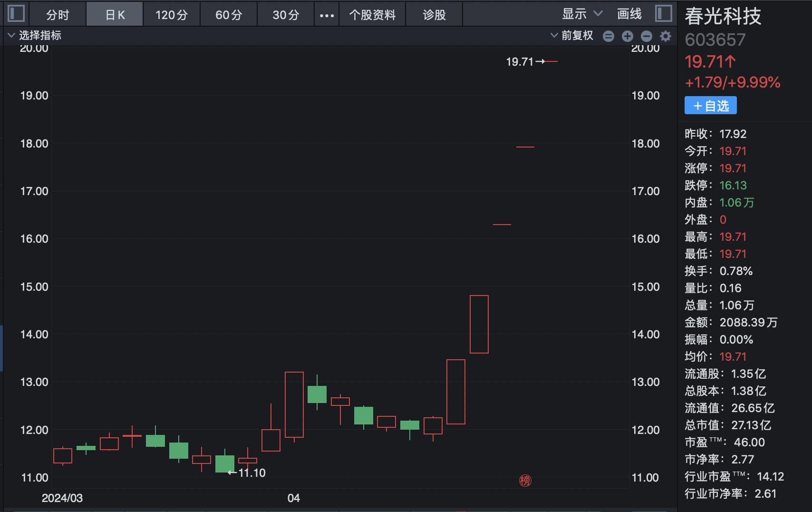Viewport: 812px width, 512px height.
Task: Click the 流通值 value 26.65亿
Action: (753, 408)
